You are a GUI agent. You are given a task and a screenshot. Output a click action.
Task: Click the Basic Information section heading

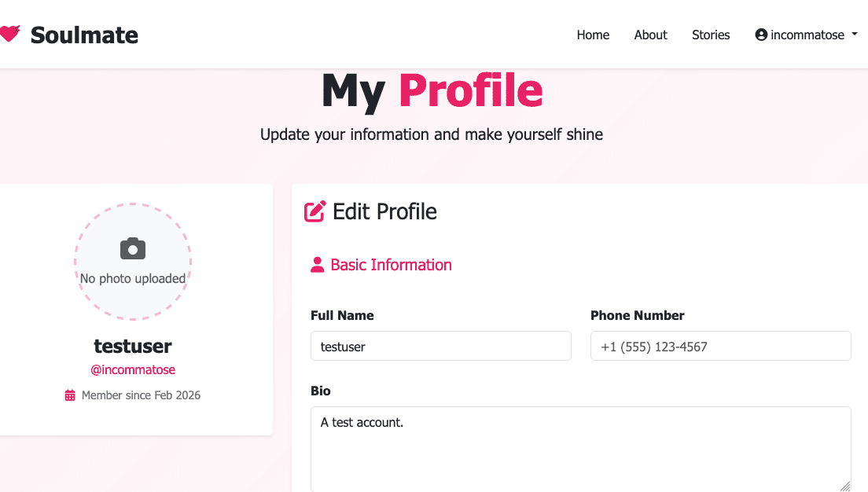click(391, 265)
